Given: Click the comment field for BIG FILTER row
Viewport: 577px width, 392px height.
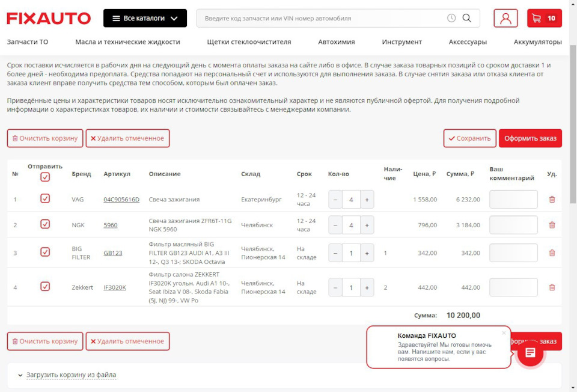Looking at the screenshot, I should coord(513,253).
